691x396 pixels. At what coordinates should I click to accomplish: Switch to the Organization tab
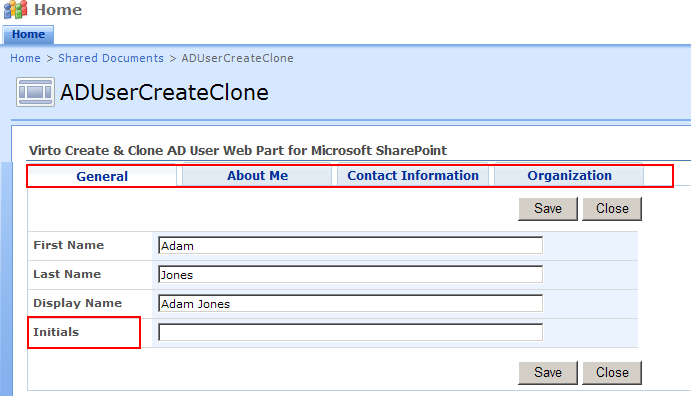(569, 175)
